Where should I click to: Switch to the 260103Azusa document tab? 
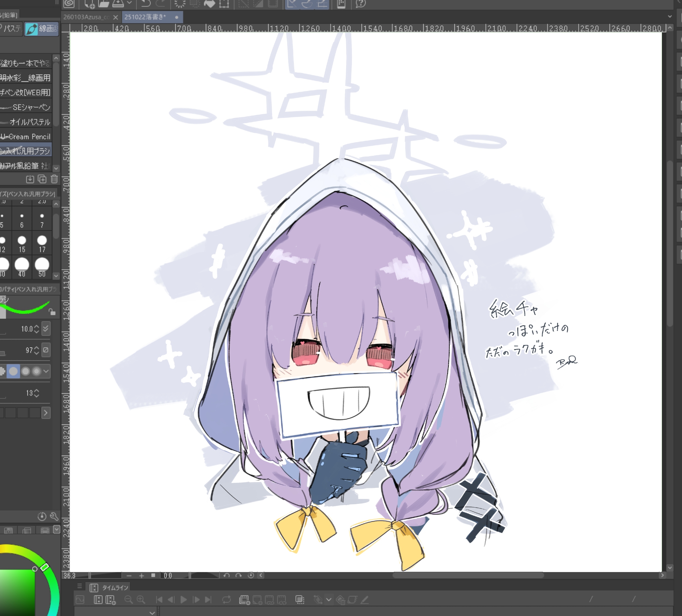(87, 17)
